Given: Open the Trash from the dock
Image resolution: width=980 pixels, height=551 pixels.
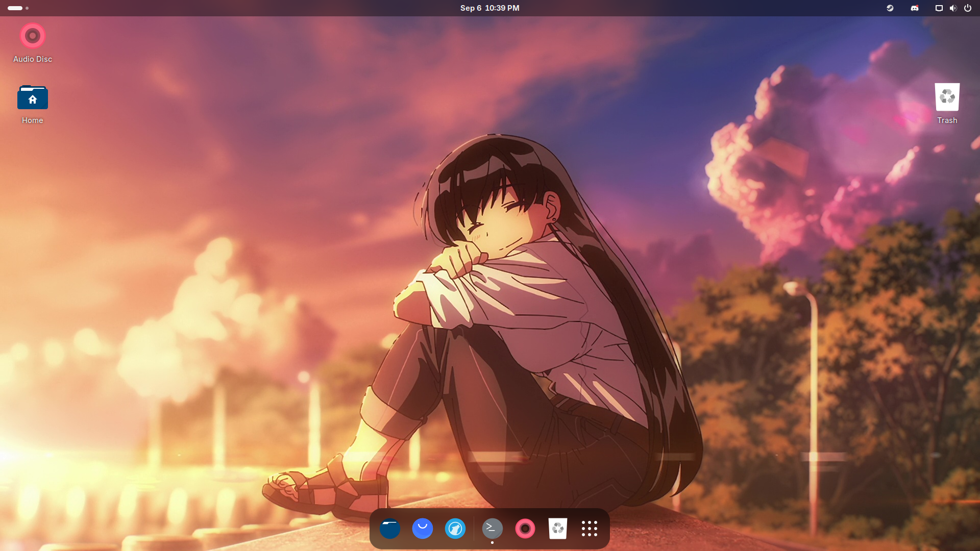Looking at the screenshot, I should click(558, 529).
